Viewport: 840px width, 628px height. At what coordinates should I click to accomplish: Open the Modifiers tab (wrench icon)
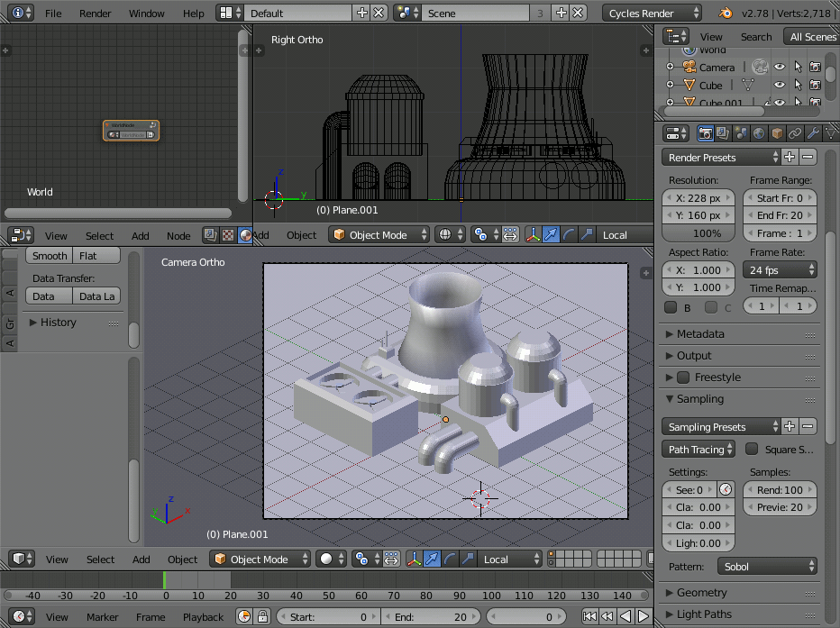tap(812, 133)
